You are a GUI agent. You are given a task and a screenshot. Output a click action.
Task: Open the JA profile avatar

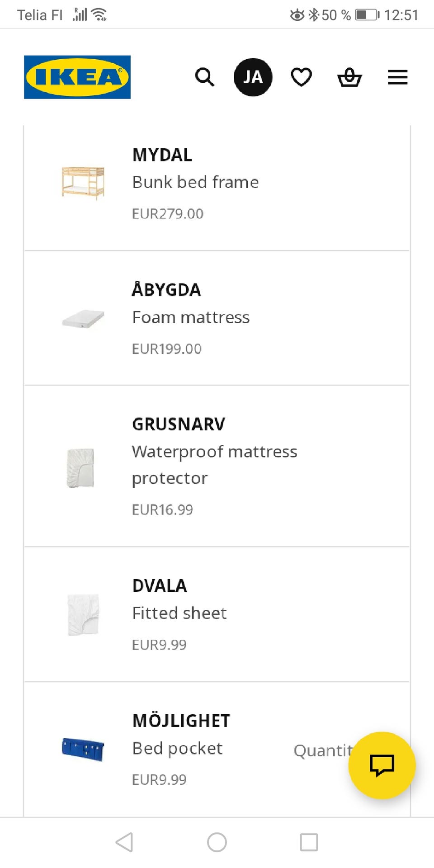[253, 77]
